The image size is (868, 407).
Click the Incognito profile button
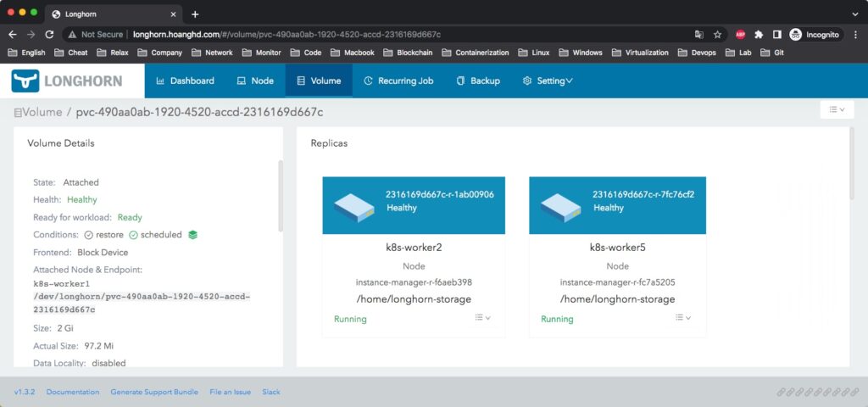coord(815,34)
